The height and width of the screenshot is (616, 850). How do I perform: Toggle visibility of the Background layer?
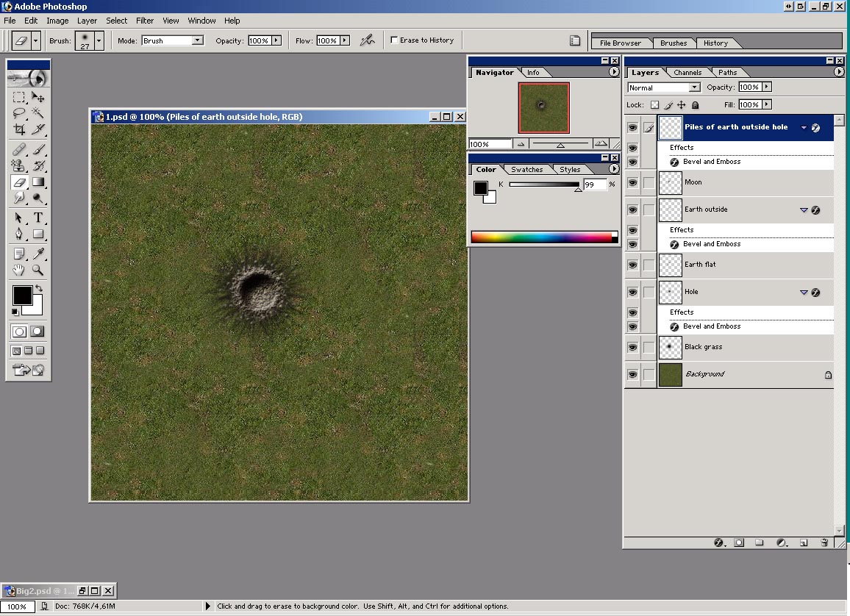[632, 374]
